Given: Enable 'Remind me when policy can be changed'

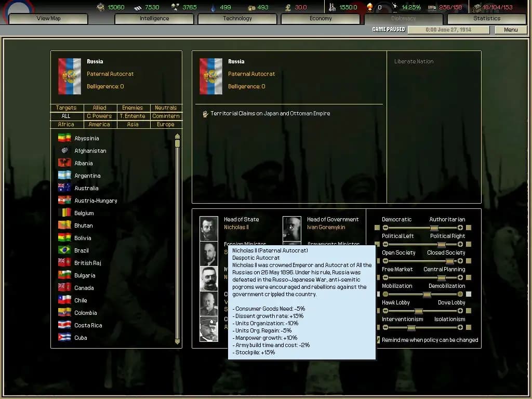Looking at the screenshot, I should tap(378, 339).
